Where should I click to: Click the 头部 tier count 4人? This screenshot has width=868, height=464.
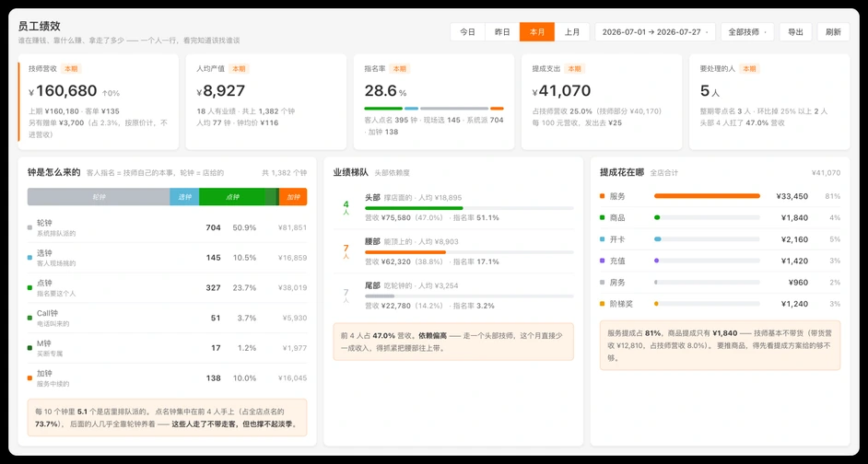click(346, 207)
